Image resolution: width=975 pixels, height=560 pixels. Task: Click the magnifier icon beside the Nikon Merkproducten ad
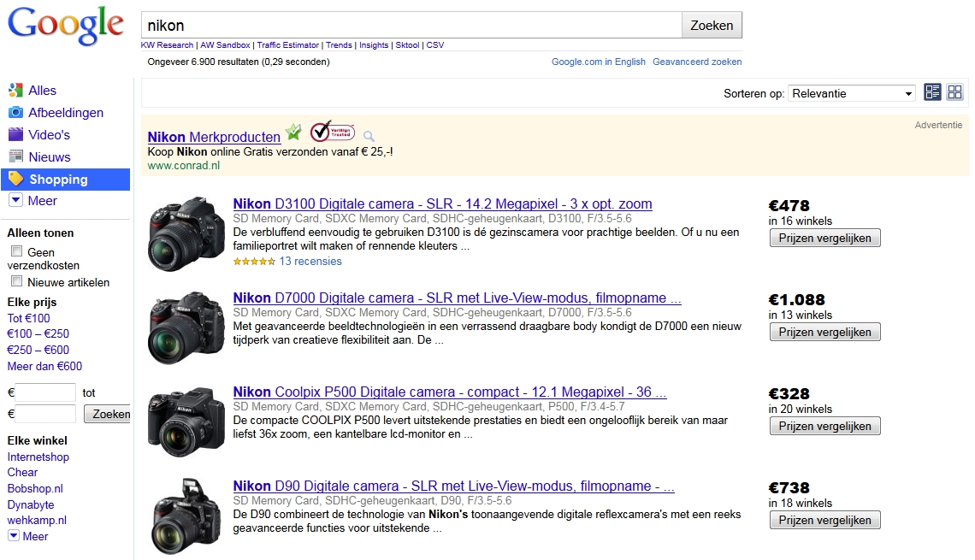369,136
